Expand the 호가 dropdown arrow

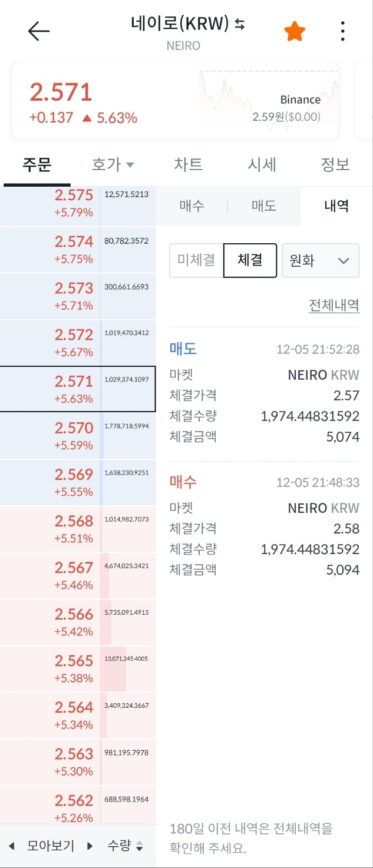(x=130, y=165)
